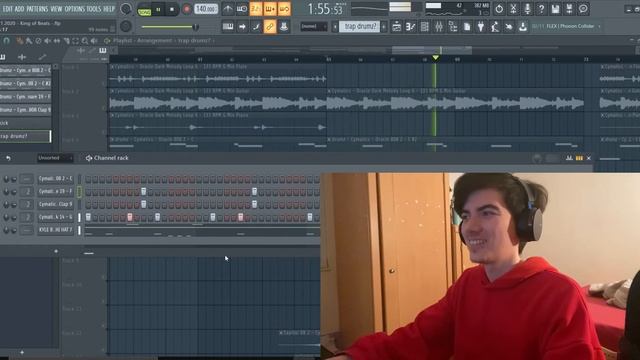Viewport: 640px width, 360px height.
Task: Toggle the recording countdown button
Action: click(x=256, y=9)
